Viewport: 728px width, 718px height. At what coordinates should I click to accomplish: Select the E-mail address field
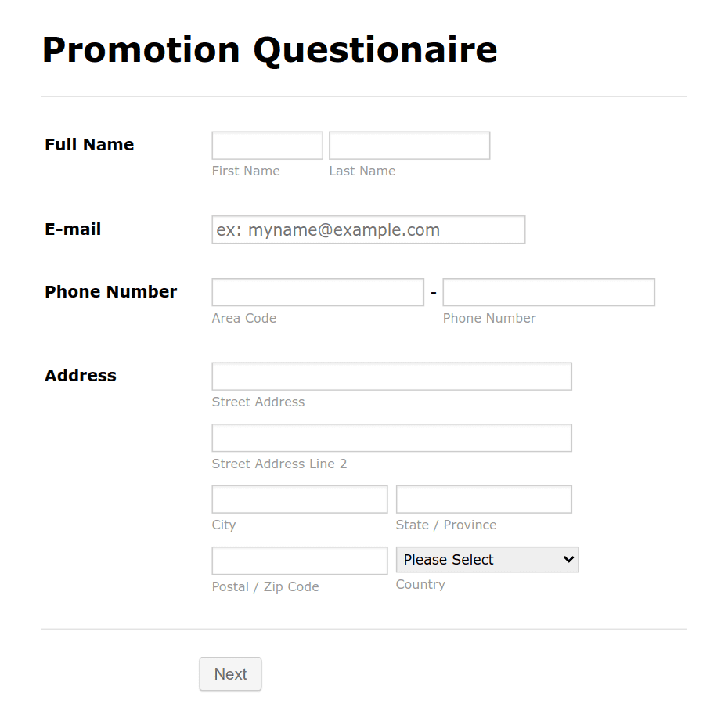click(x=368, y=229)
